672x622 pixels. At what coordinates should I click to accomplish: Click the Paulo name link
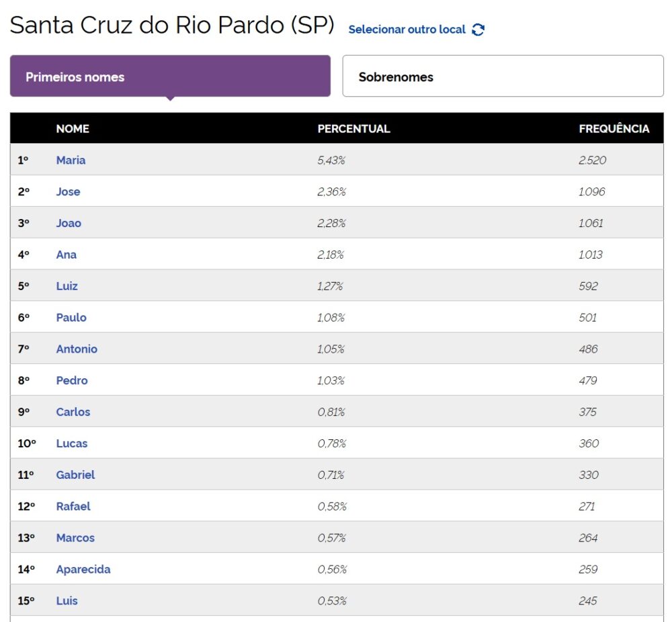tap(71, 318)
